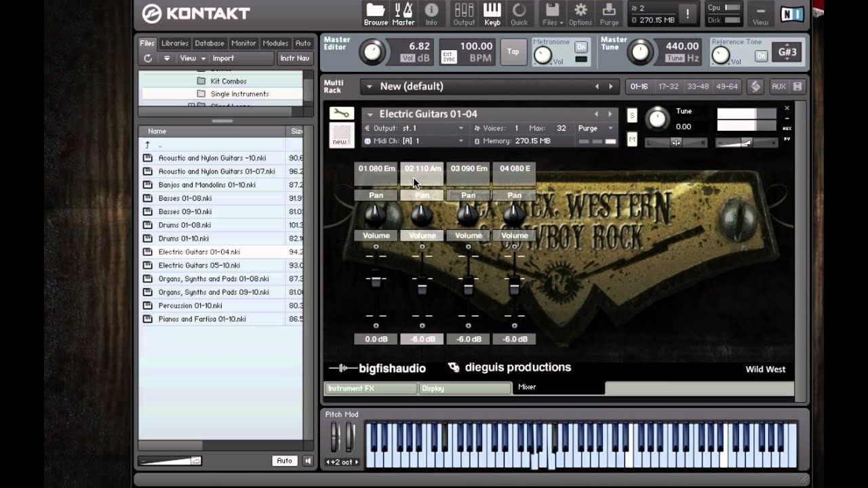Show the Output section icon
Screen dimensions: 868x488
(464, 14)
